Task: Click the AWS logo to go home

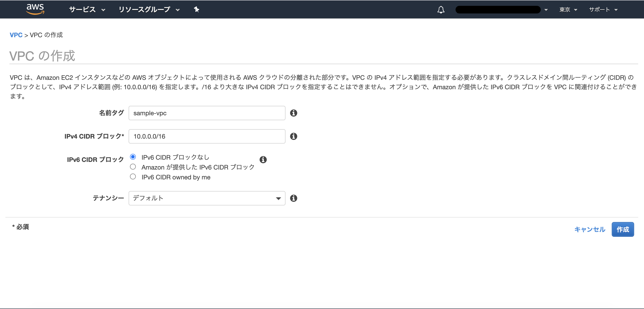Action: tap(35, 9)
